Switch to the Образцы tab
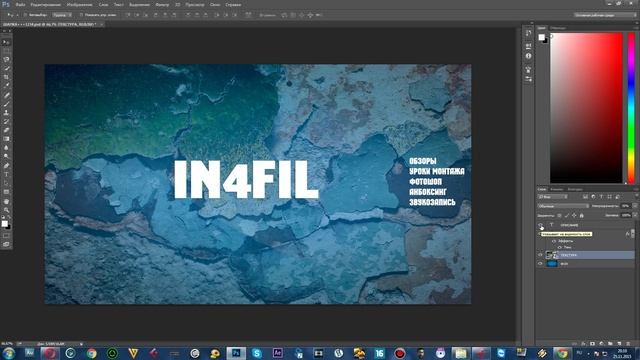The height and width of the screenshot is (360, 640). [558, 28]
